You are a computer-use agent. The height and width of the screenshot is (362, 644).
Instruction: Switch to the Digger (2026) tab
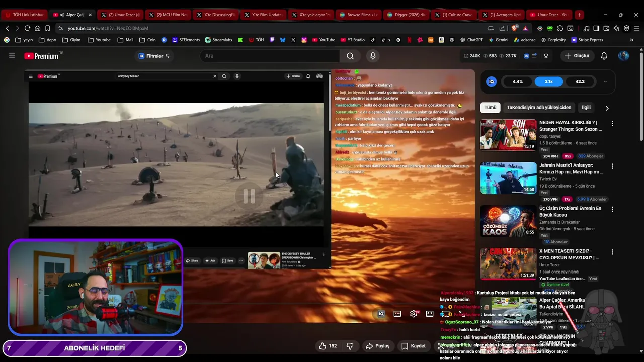[x=407, y=15]
